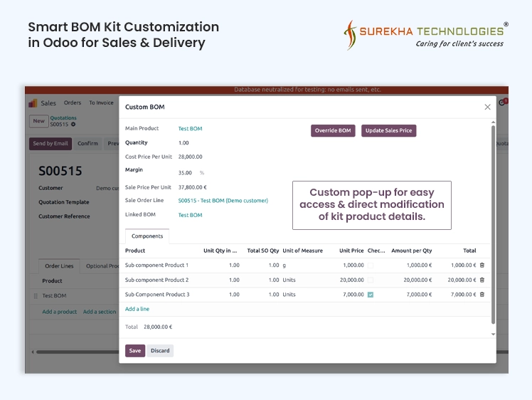Enable checkbox for Sub component Product 1
Screen dimensions: 532x400
click(370, 265)
